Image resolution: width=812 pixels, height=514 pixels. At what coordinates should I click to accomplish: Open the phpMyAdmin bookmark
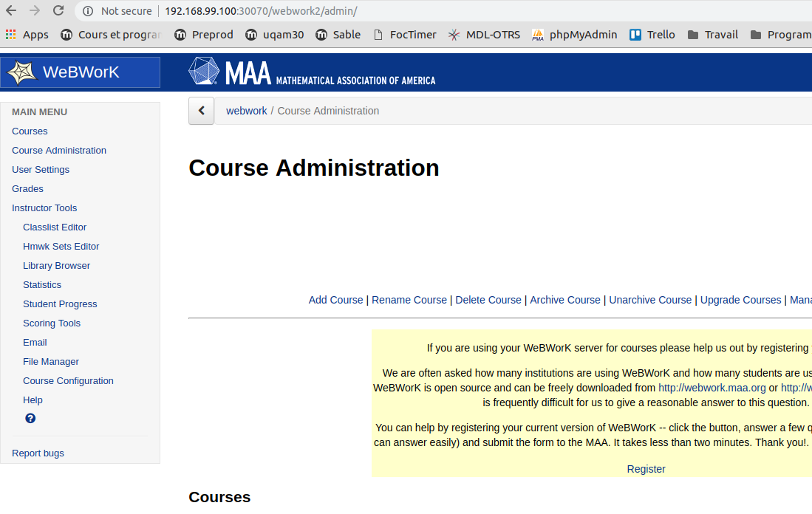pyautogui.click(x=574, y=35)
